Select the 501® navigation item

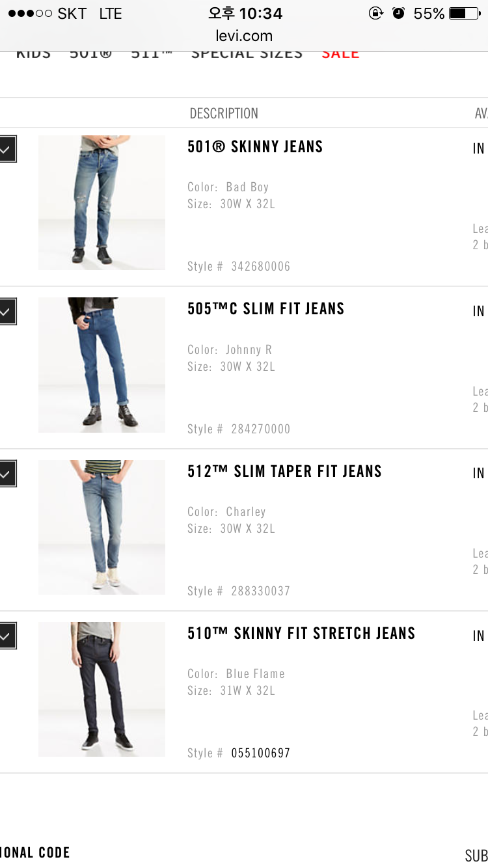tap(91, 54)
